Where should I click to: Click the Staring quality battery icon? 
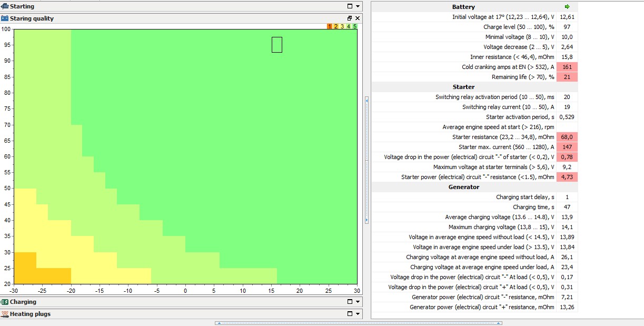click(x=5, y=18)
